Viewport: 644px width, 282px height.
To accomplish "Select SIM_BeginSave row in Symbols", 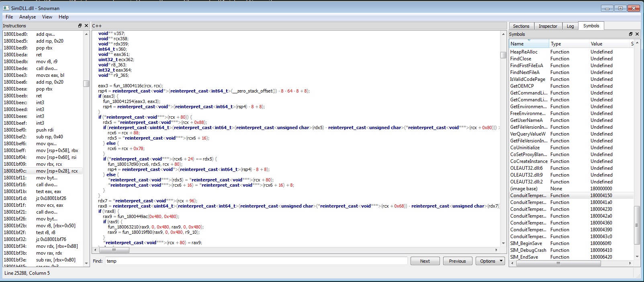I will 526,243.
